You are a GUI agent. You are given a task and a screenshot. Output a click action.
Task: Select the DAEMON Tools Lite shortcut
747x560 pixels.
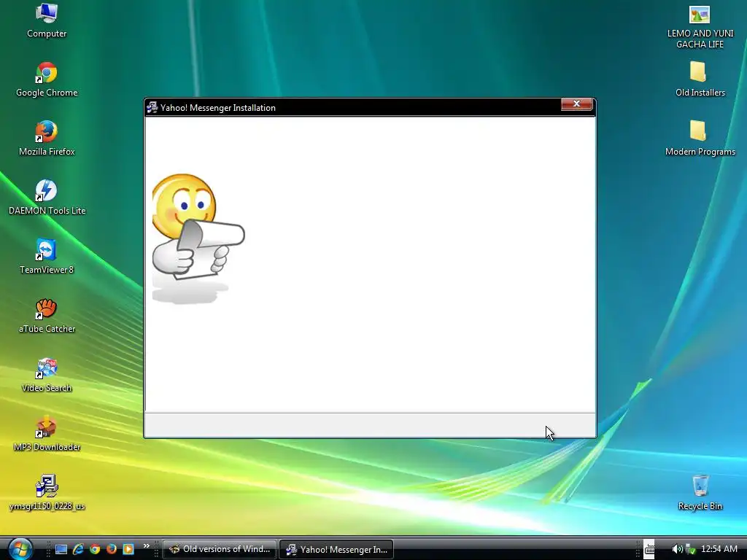click(47, 198)
